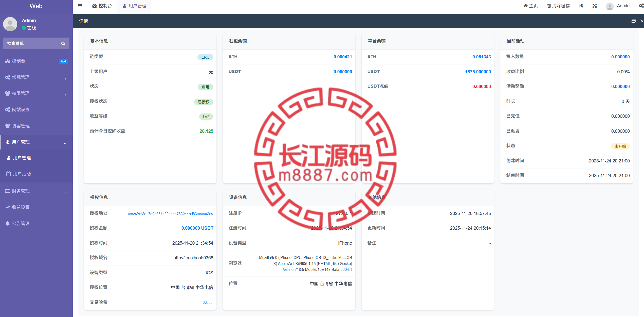Maximize the 详情 dialog window
This screenshot has height=317, width=644.
pos(634,21)
